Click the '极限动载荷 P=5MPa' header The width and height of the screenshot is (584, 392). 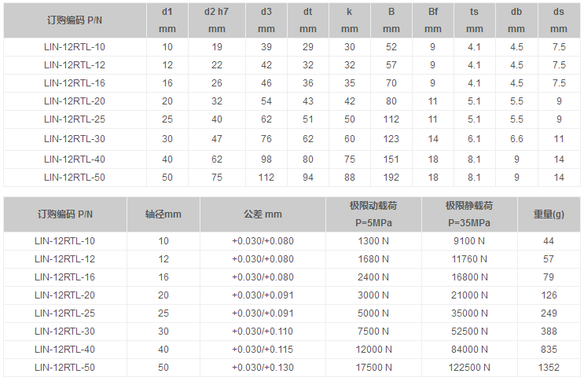pos(373,214)
